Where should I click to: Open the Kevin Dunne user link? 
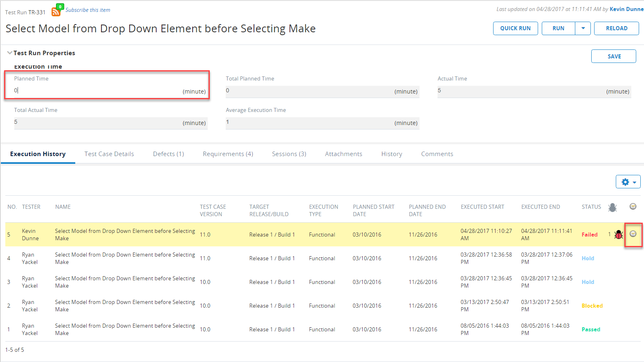(x=626, y=9)
